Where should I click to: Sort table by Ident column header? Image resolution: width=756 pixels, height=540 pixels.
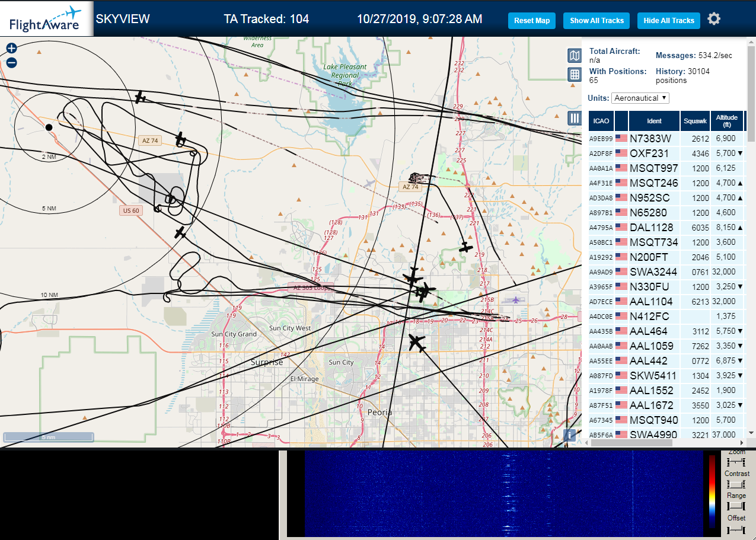click(x=654, y=121)
